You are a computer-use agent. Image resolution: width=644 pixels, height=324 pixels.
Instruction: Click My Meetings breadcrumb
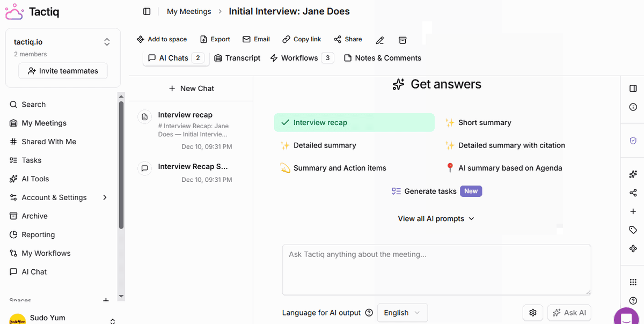(x=189, y=11)
